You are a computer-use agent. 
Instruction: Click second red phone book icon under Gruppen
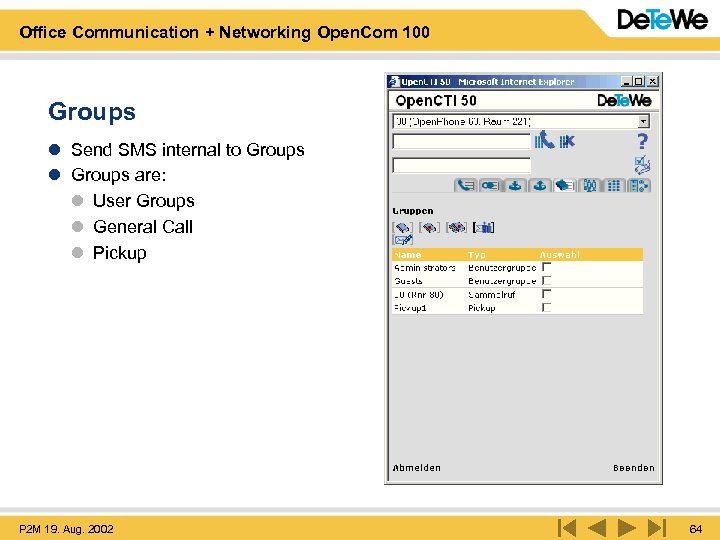pos(429,227)
